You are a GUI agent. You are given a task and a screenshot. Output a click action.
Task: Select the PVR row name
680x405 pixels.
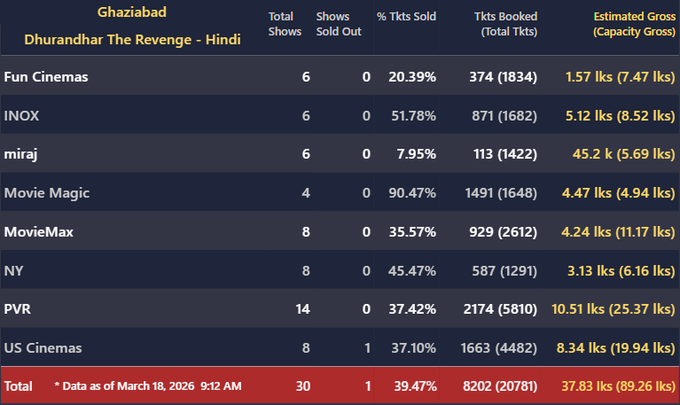coord(17,309)
